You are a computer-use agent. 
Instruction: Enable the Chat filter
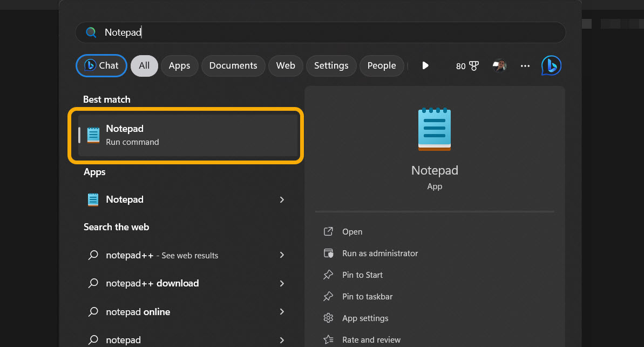(101, 65)
